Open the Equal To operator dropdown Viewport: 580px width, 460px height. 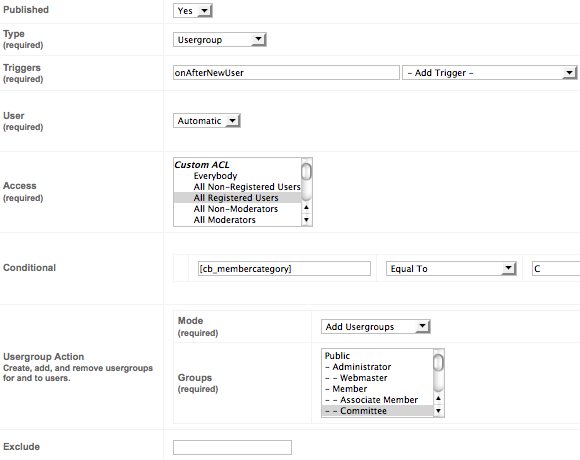(x=451, y=268)
